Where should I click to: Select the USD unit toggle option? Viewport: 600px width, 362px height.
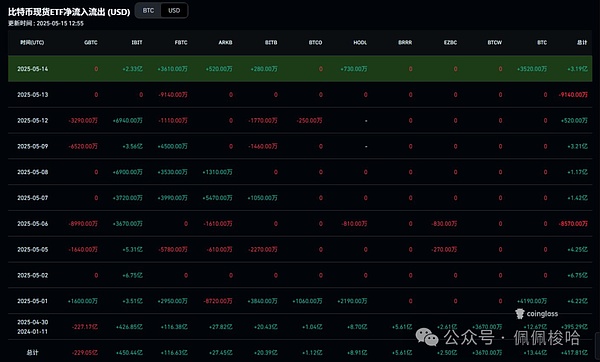(174, 11)
